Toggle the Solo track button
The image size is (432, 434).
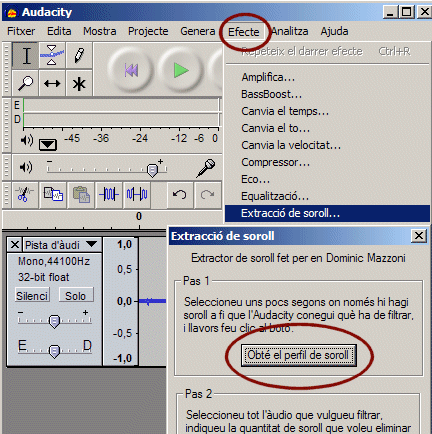(75, 296)
